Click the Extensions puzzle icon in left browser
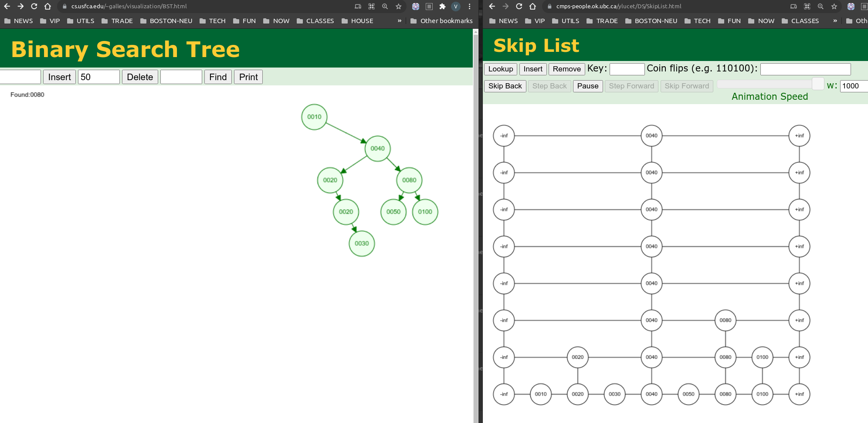The height and width of the screenshot is (423, 868). [x=442, y=7]
